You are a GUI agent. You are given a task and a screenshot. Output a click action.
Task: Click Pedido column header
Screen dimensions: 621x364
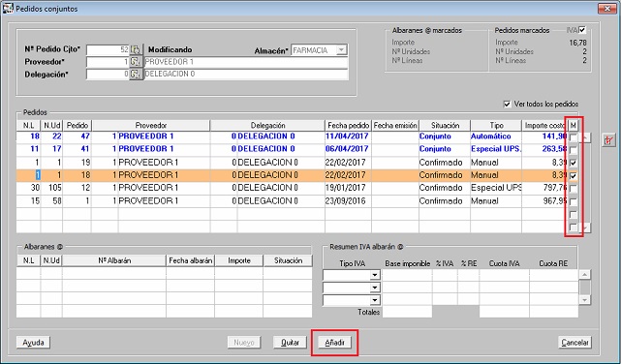tap(78, 126)
